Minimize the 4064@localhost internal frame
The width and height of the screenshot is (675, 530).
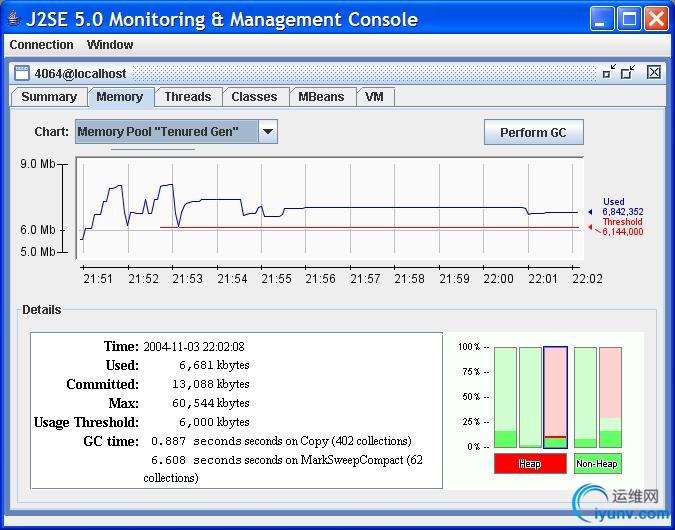tap(609, 72)
